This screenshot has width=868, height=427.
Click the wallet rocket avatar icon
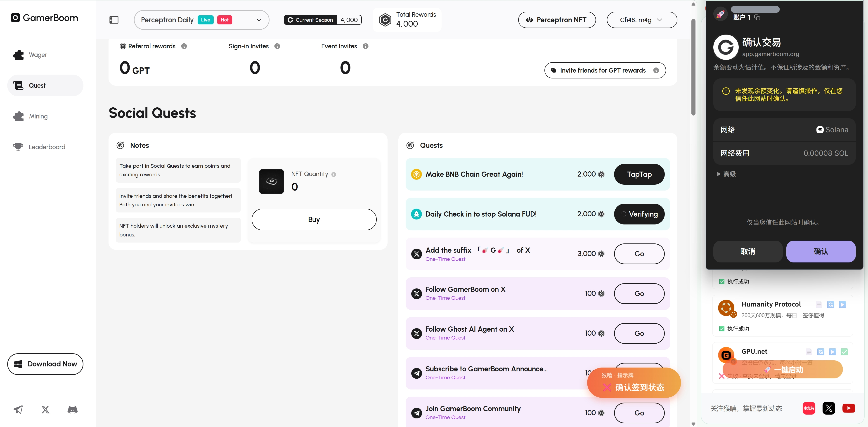(720, 14)
